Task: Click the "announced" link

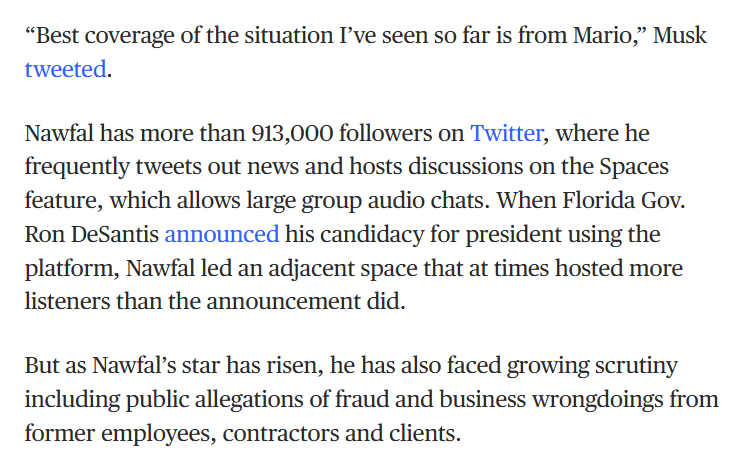Action: coord(221,235)
